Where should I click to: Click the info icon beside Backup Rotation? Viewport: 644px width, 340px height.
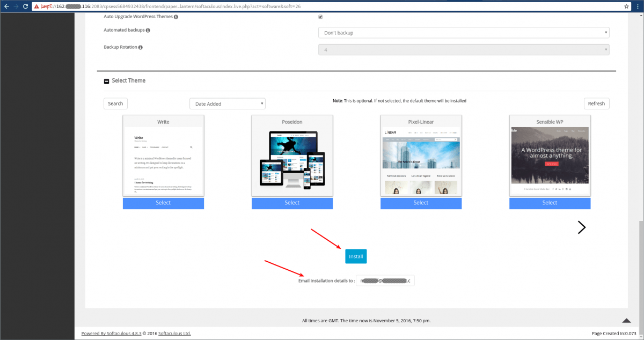click(141, 47)
